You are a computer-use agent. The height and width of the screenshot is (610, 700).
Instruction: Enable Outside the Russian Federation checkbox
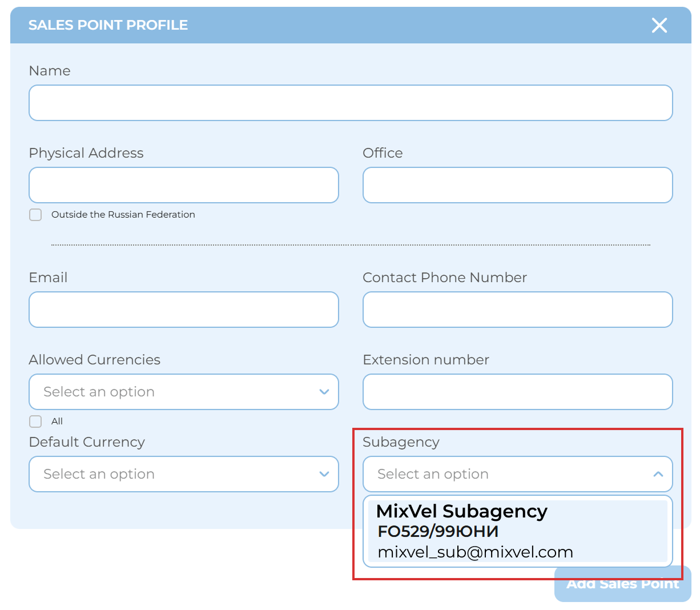[x=35, y=215]
